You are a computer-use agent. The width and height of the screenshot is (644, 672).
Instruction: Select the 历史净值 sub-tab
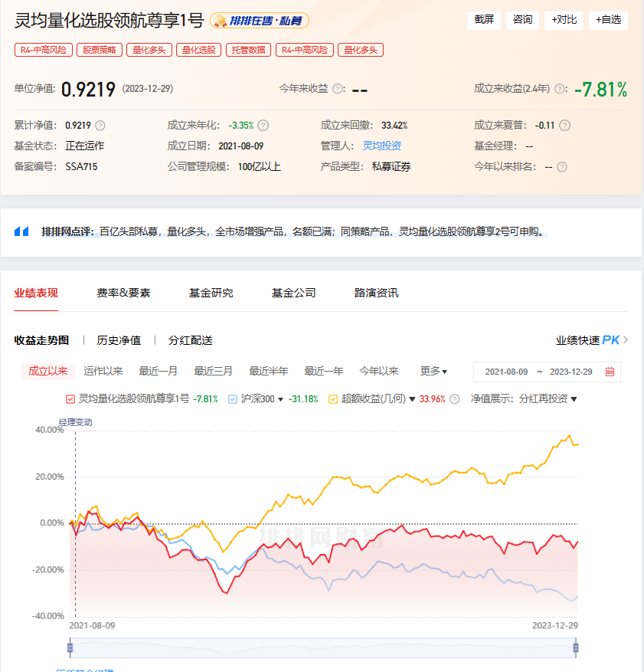coord(119,340)
